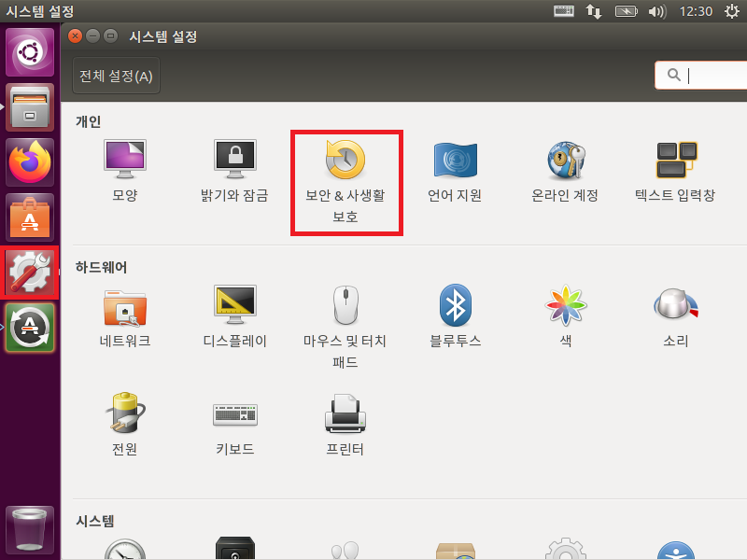
Task: Open 전원 (Power) settings
Action: click(x=125, y=425)
